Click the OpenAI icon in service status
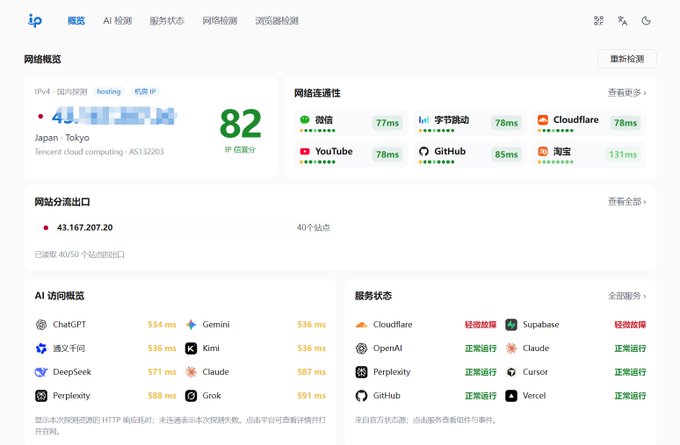The height and width of the screenshot is (445, 680). click(361, 348)
